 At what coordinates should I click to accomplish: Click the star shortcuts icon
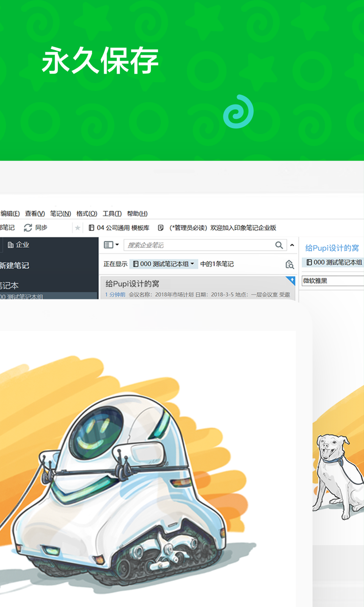(77, 228)
